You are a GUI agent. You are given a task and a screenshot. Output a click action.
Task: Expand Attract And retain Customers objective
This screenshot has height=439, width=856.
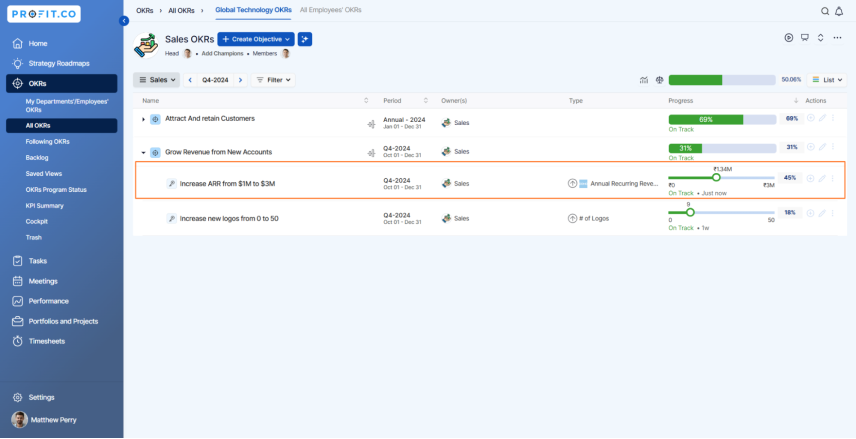[144, 119]
